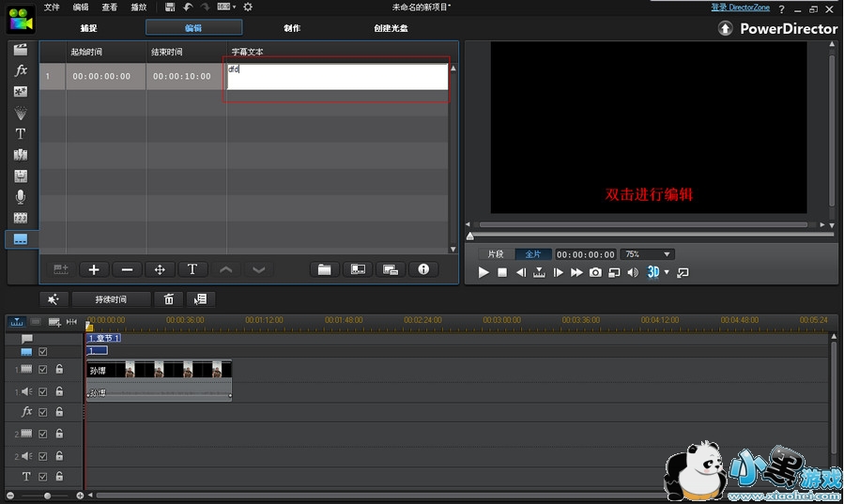The width and height of the screenshot is (844, 504).
Task: Click the remove subtitle minus button
Action: point(127,269)
